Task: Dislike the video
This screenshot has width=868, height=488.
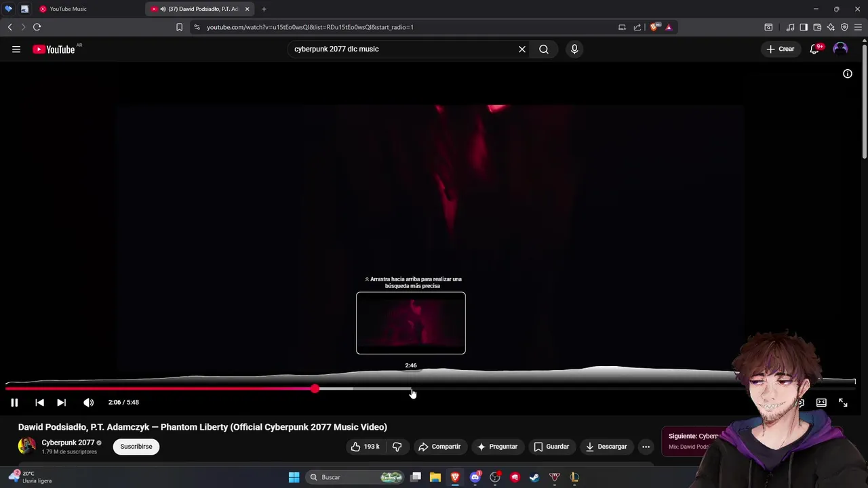Action: point(397,447)
